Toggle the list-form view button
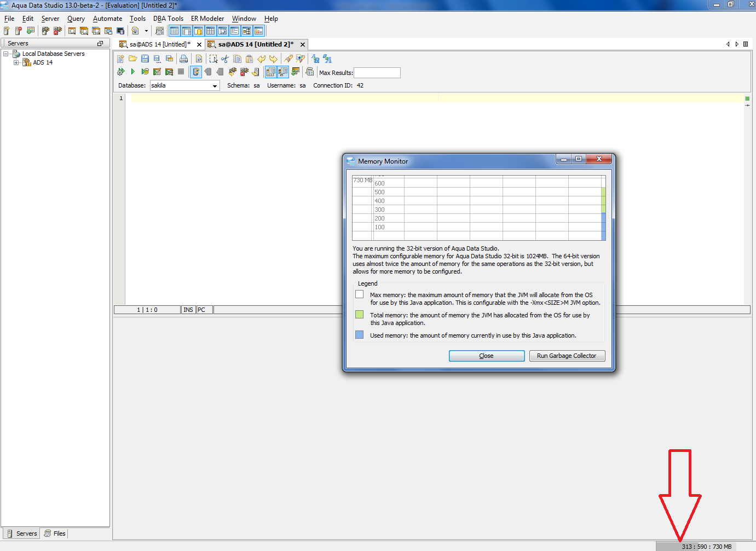Screen dimensions: 756x551 pos(234,31)
